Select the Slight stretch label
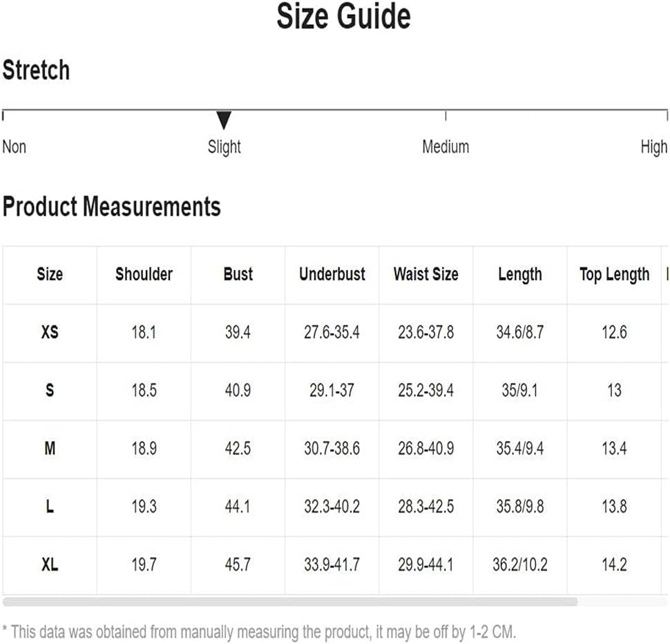Image resolution: width=670 pixels, height=644 pixels. pos(224,147)
